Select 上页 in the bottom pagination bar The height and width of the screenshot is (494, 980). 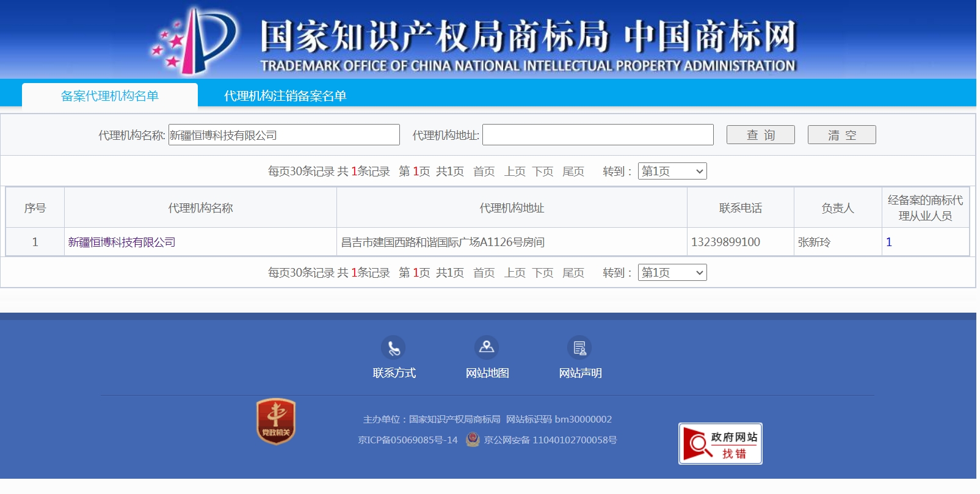515,273
